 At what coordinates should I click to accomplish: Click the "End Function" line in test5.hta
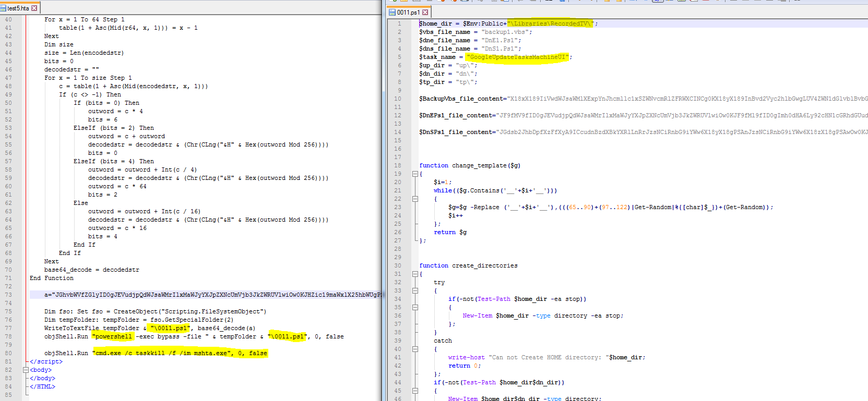click(52, 278)
